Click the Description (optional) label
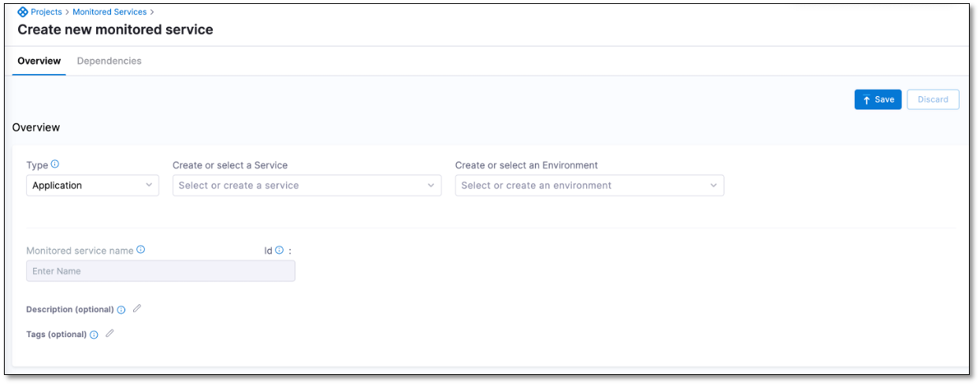Screen dimensions: 980x386 tap(70, 310)
